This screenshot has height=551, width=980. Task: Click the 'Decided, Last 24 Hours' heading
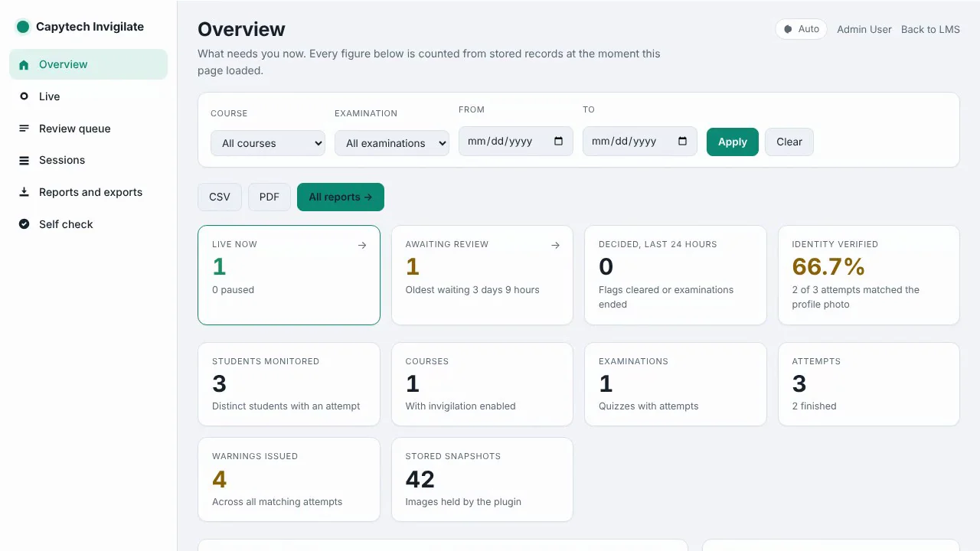(x=658, y=244)
